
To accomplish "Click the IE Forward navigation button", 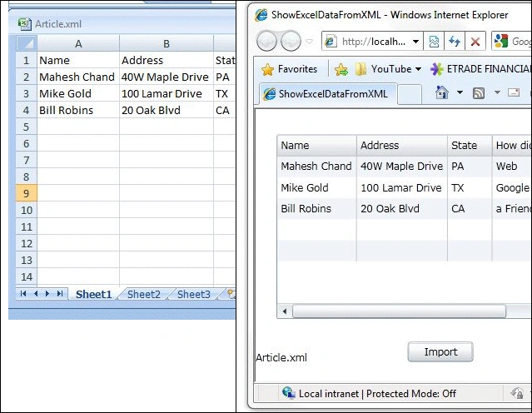I will click(x=291, y=41).
